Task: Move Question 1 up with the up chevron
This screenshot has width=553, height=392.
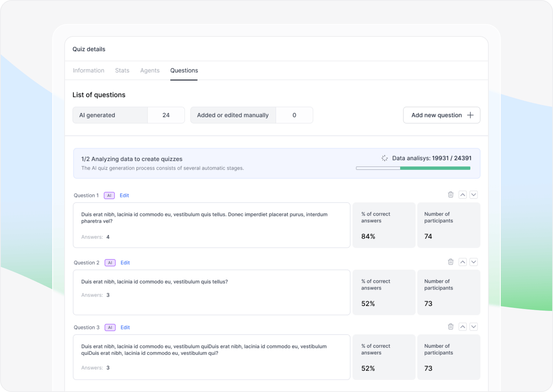Action: tap(462, 194)
